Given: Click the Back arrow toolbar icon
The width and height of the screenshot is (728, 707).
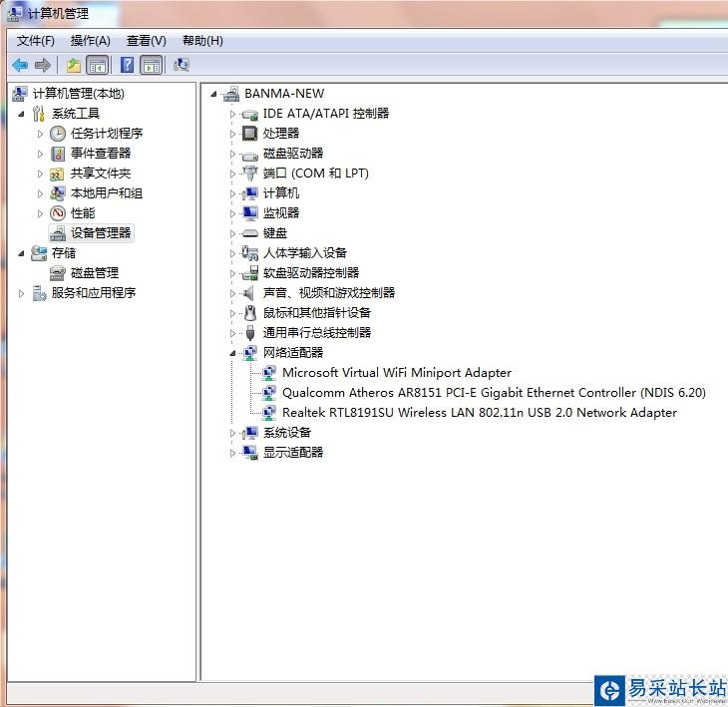Looking at the screenshot, I should (20, 66).
